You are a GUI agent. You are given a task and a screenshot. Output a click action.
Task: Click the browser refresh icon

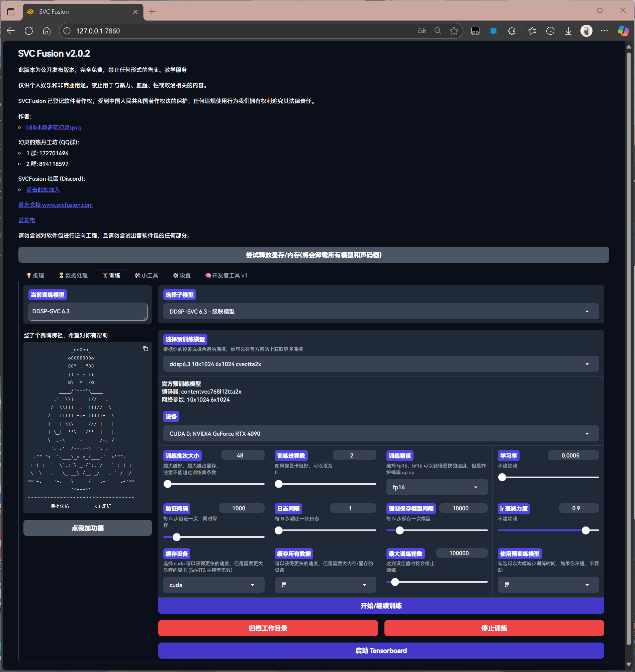(29, 31)
